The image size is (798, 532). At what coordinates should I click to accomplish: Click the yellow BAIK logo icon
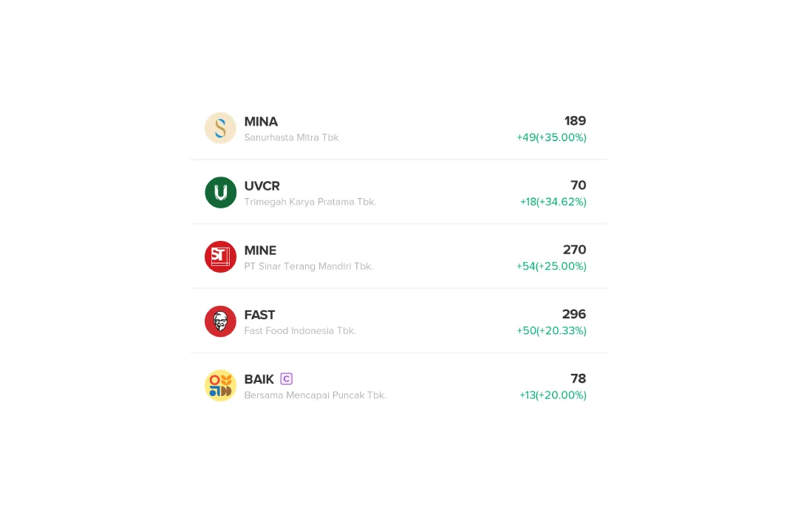220,386
